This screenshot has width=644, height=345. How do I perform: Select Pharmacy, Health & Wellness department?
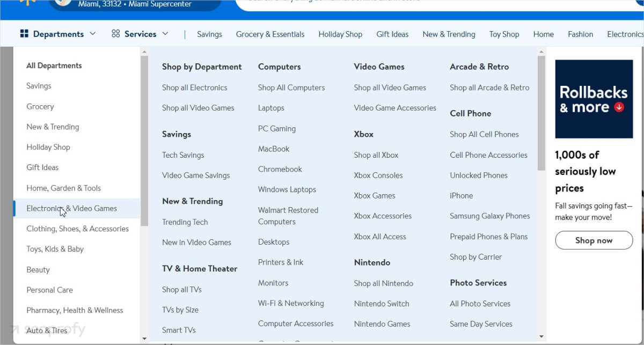(x=75, y=310)
